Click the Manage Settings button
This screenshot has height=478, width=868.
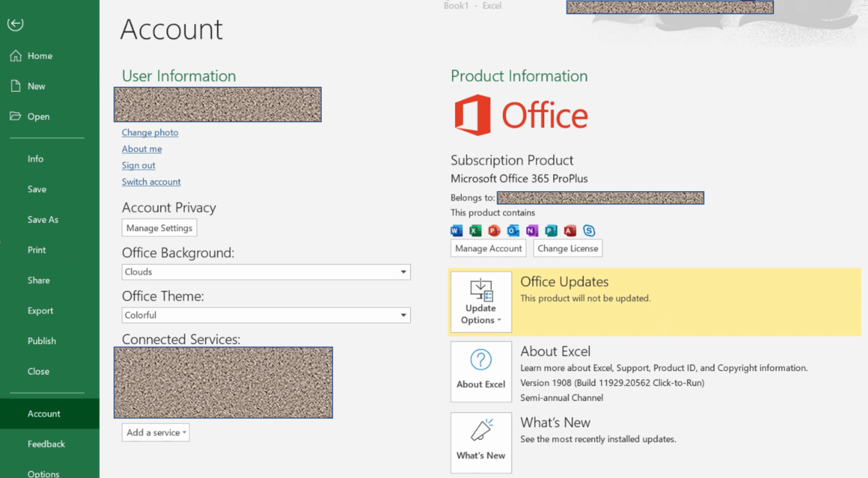tap(159, 228)
